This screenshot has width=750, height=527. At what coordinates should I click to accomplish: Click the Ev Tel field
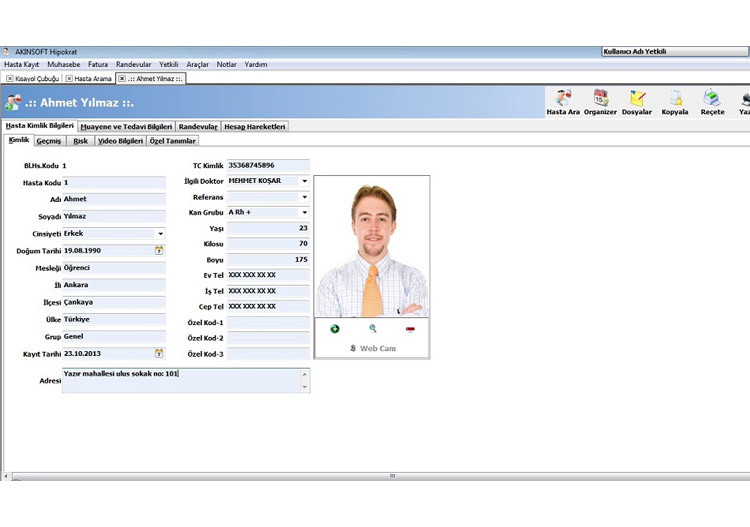[x=268, y=275]
